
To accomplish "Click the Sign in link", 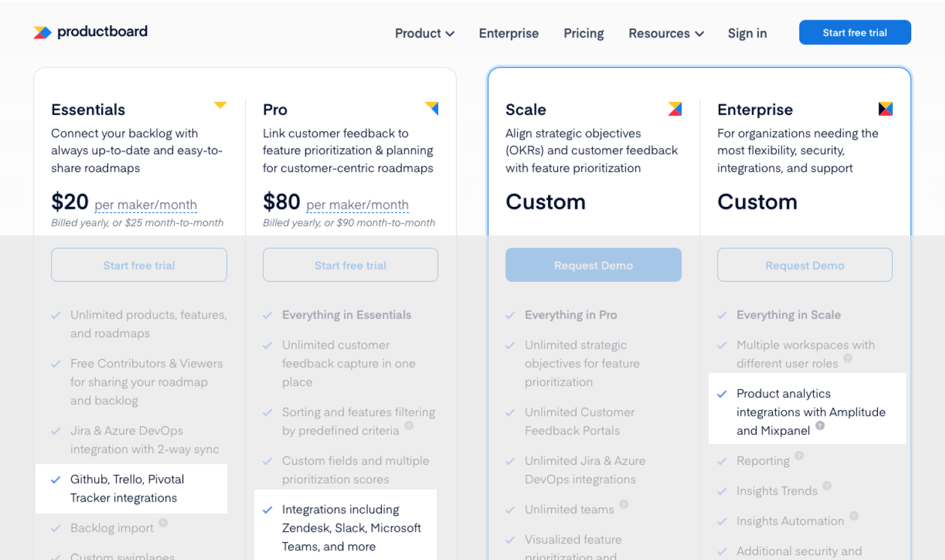I will [x=747, y=33].
